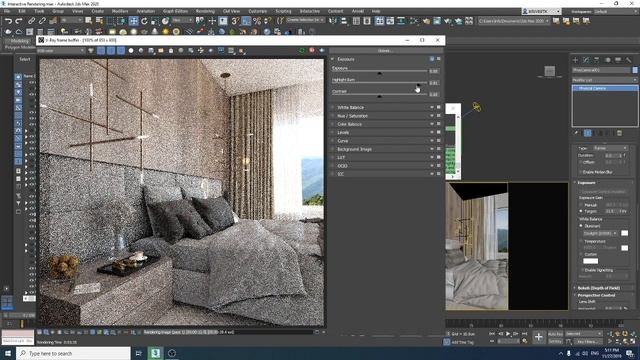Screen dimensions: 640x360
Task: Activate the Select and Scale tool
Action: click(155, 20)
